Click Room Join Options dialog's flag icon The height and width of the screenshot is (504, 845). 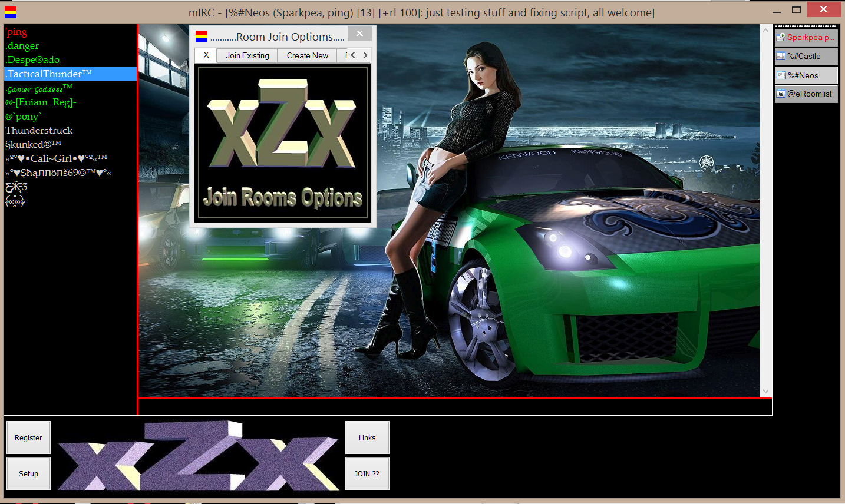(x=202, y=37)
